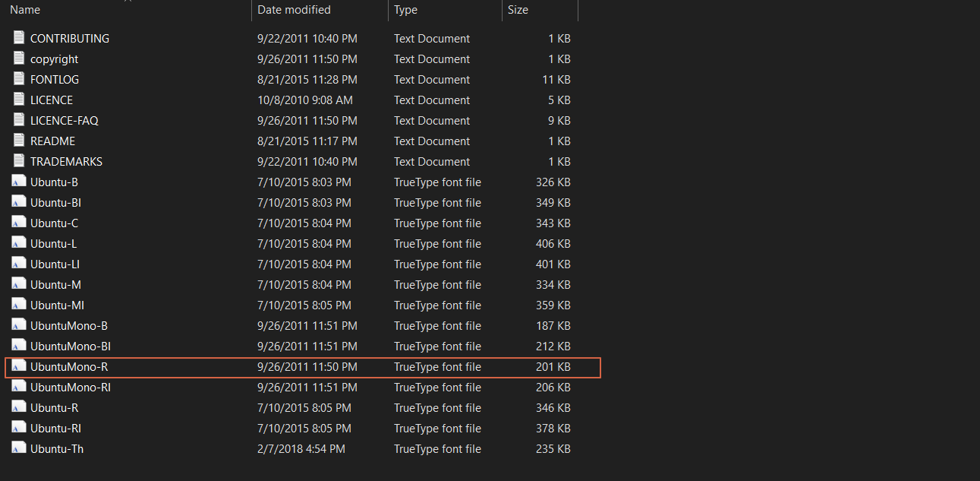Click the 201 KB size of UbuntuMono-R

553,366
